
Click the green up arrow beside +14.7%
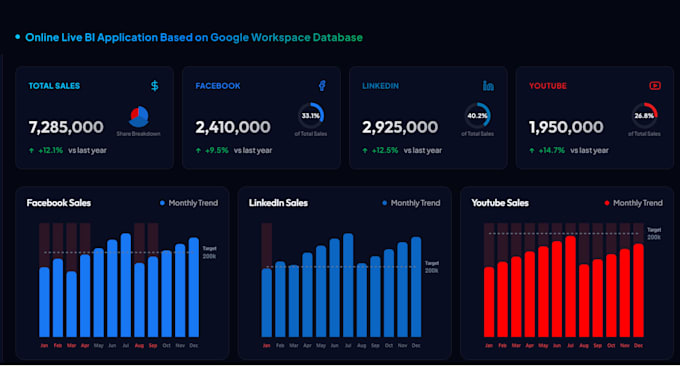pyautogui.click(x=532, y=151)
